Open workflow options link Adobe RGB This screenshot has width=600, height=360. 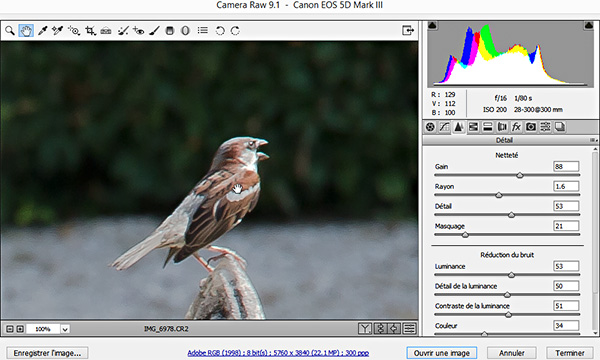pos(278,353)
